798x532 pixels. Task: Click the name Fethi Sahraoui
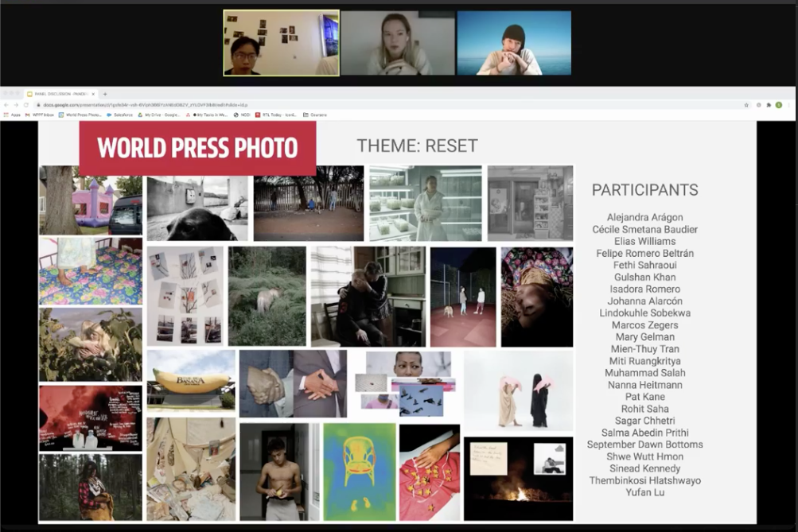click(644, 265)
